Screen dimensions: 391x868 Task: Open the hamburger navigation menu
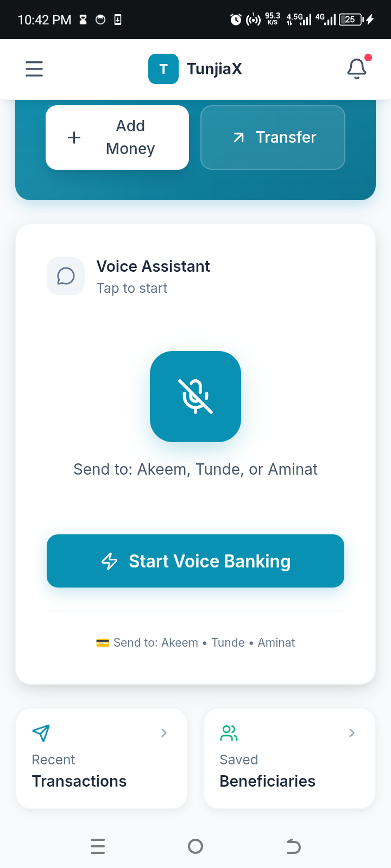click(34, 69)
